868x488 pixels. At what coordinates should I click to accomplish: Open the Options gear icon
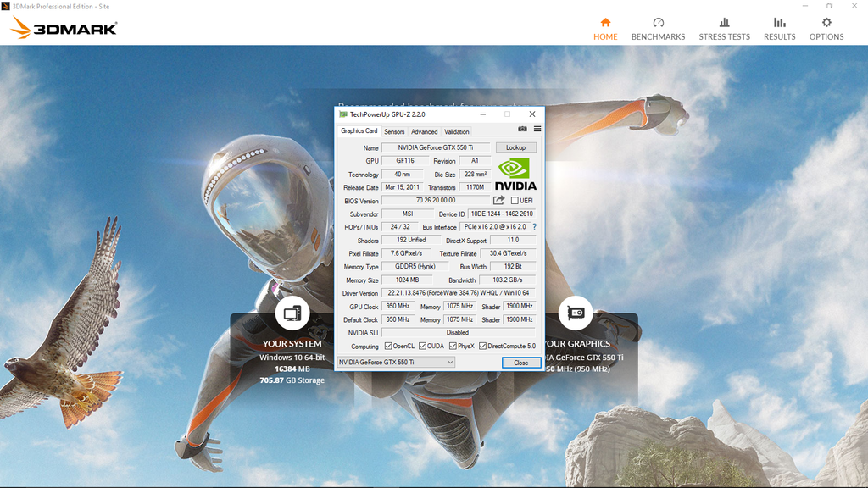[x=826, y=23]
